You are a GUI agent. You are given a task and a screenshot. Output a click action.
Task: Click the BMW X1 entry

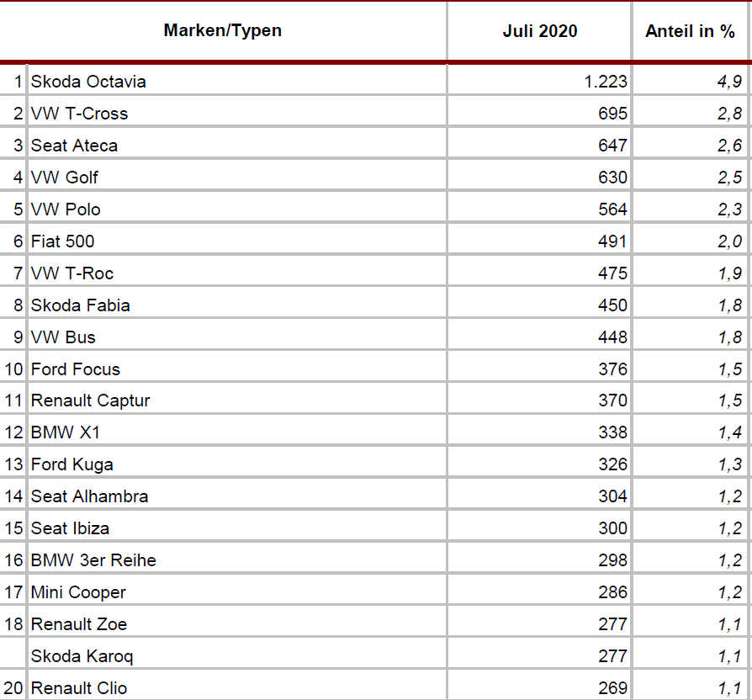click(x=66, y=432)
